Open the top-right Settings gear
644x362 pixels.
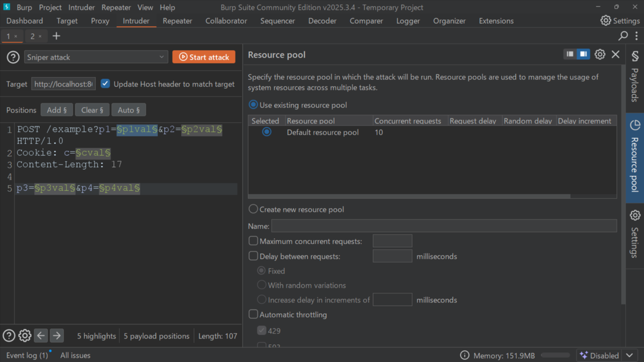(620, 21)
